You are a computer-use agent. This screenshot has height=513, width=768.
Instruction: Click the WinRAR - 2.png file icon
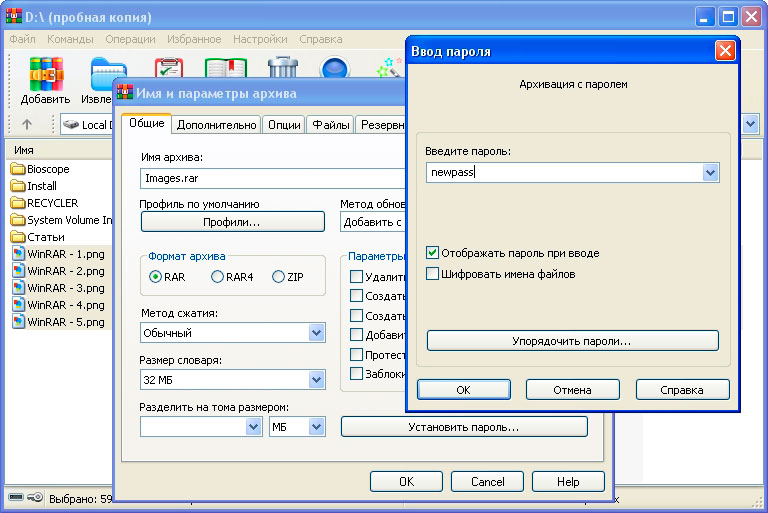click(x=19, y=271)
